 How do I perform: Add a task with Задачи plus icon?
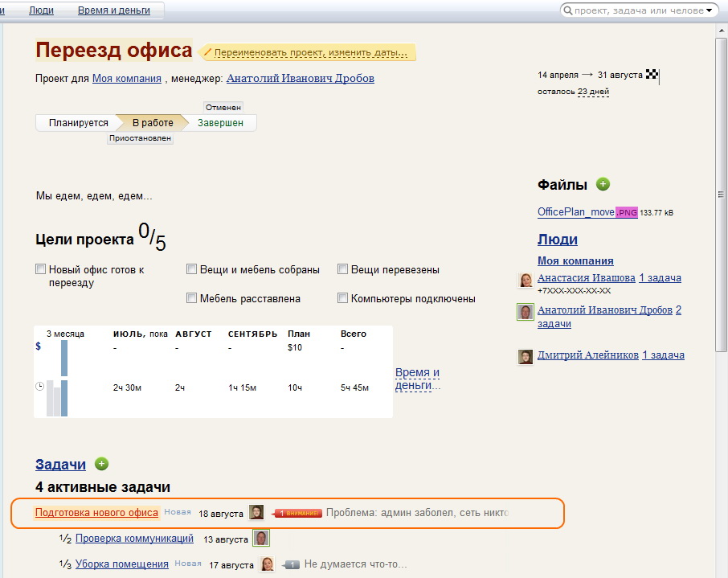coord(101,464)
